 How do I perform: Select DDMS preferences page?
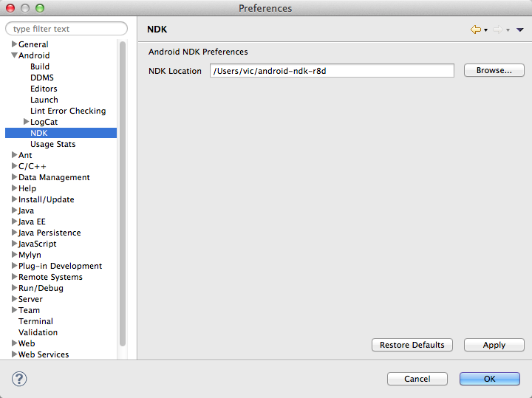pyautogui.click(x=41, y=78)
